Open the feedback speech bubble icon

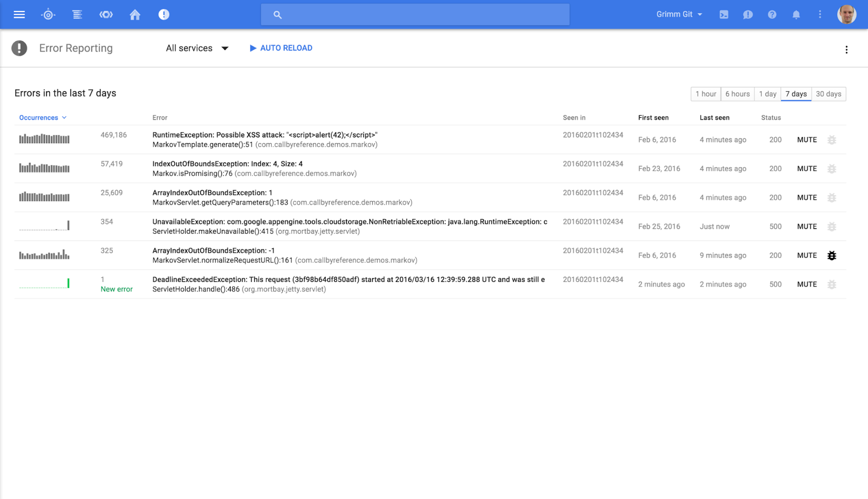click(x=748, y=15)
